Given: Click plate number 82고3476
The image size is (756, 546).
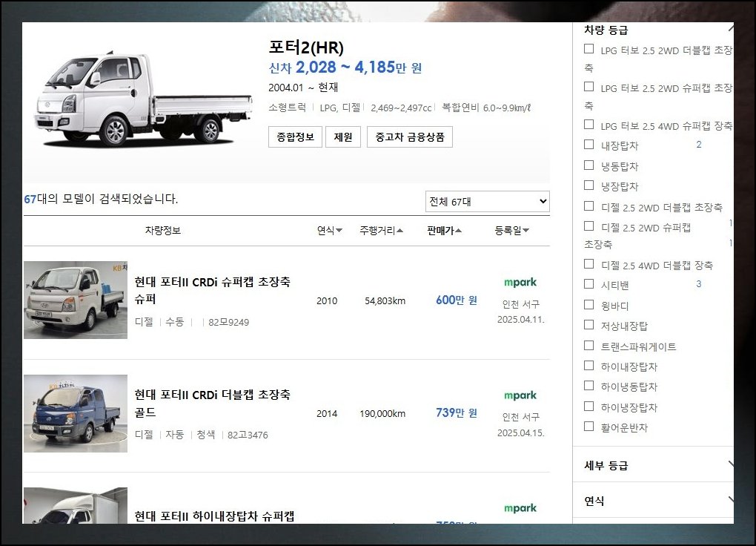Looking at the screenshot, I should pyautogui.click(x=248, y=435).
